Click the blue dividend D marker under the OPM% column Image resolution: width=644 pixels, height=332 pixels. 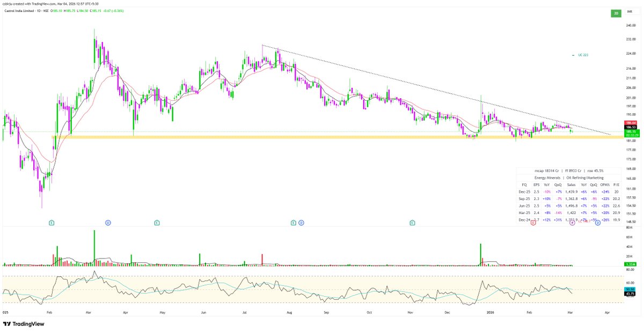597,222
